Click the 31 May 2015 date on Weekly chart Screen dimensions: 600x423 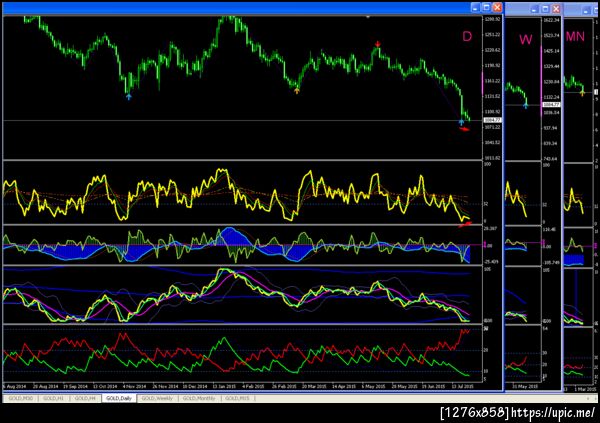pos(525,386)
